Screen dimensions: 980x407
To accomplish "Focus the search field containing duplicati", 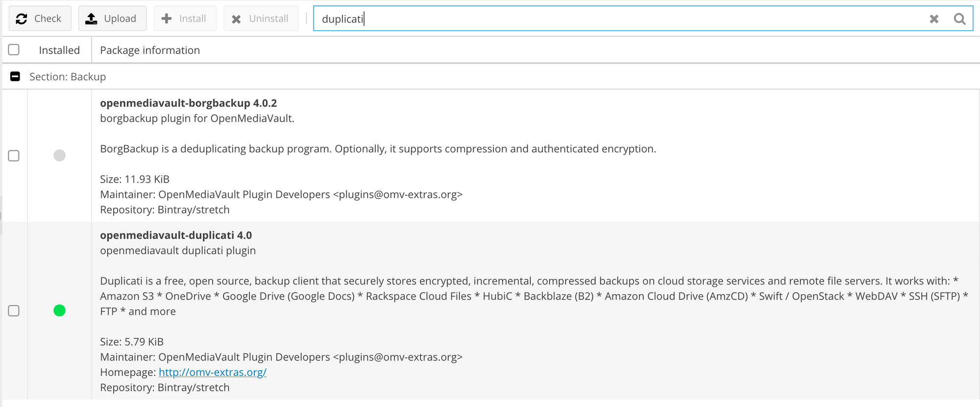I will pos(620,19).
